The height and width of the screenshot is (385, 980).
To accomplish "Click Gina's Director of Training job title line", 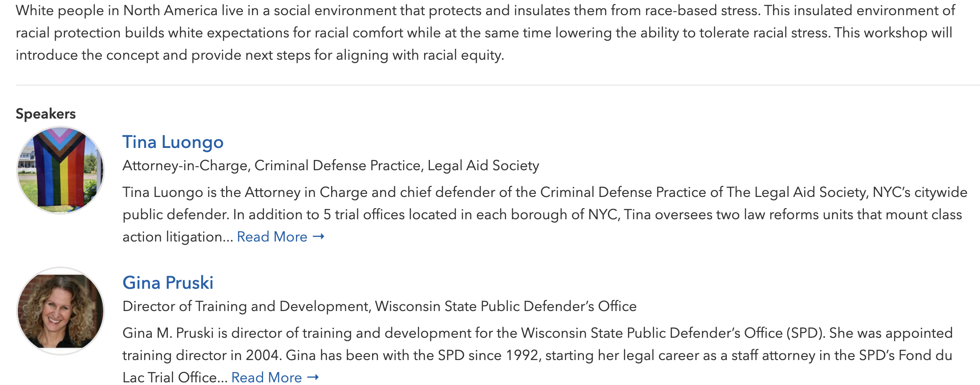I will (379, 306).
